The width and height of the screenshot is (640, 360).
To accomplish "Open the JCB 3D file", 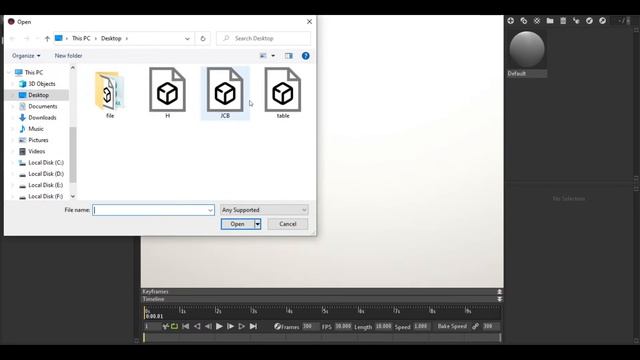I will coord(225,93).
